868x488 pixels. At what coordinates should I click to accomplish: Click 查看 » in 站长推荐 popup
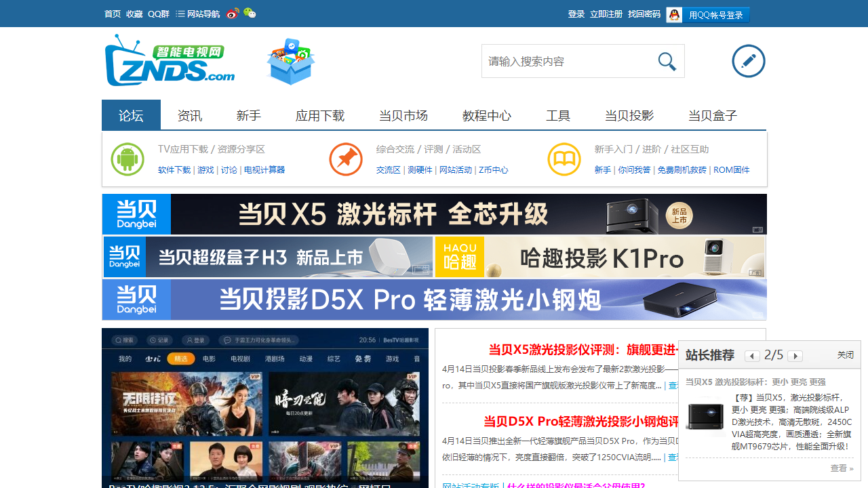point(842,468)
